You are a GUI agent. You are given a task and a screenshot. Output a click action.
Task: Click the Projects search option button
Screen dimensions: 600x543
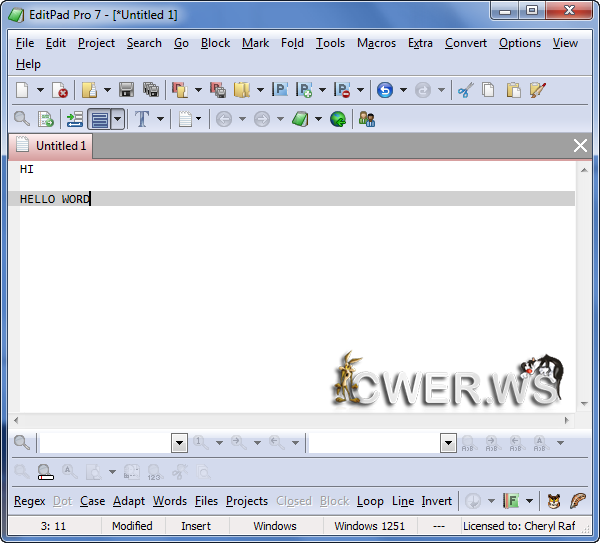246,501
